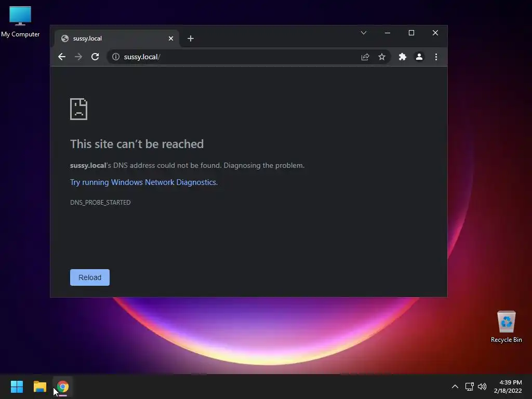The width and height of the screenshot is (532, 399).
Task: Close the sussy.local tab
Action: [x=171, y=38]
